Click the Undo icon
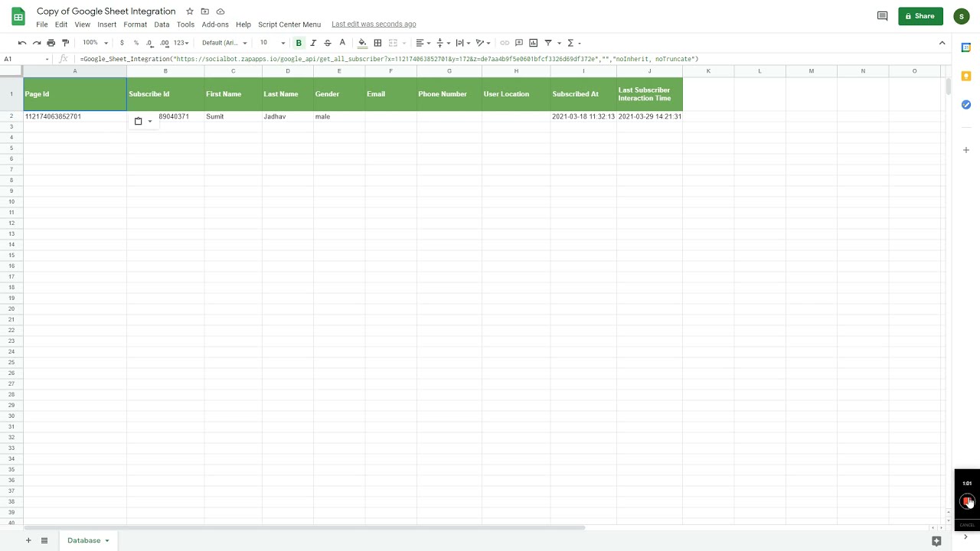The height and width of the screenshot is (551, 980). coord(22,43)
